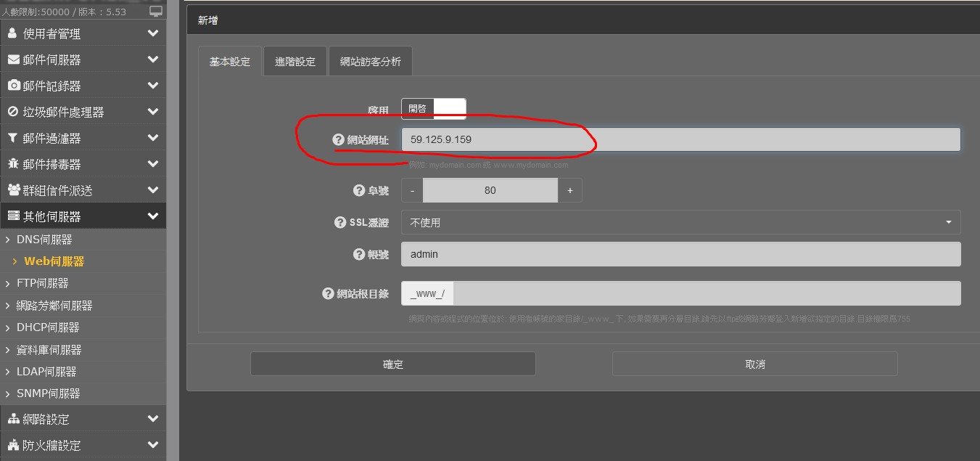
Task: Switch to the 進階設定 tab
Action: click(x=295, y=62)
